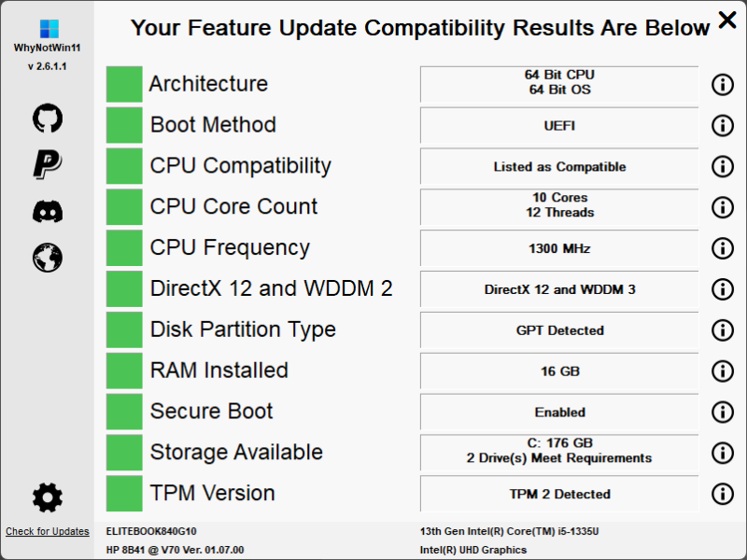This screenshot has height=560, width=747.
Task: Click info icon for Secure Boot
Action: [x=723, y=412]
